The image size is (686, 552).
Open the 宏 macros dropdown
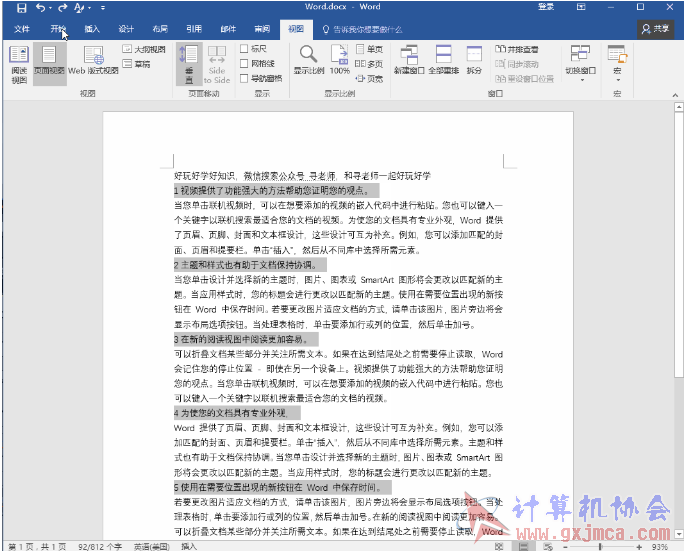click(x=617, y=64)
